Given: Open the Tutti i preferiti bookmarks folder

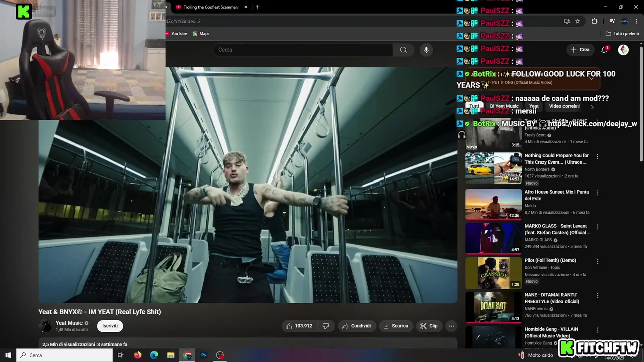Looking at the screenshot, I should (x=622, y=34).
